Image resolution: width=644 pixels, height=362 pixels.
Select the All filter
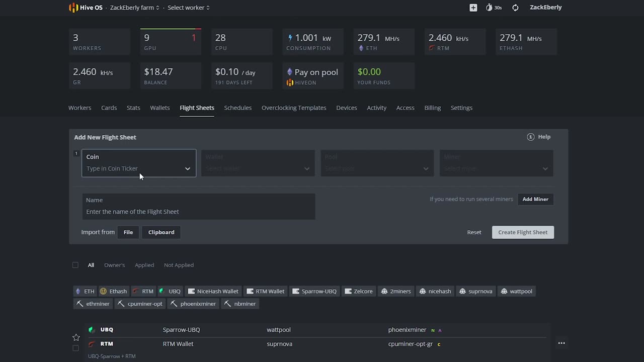[91, 265]
